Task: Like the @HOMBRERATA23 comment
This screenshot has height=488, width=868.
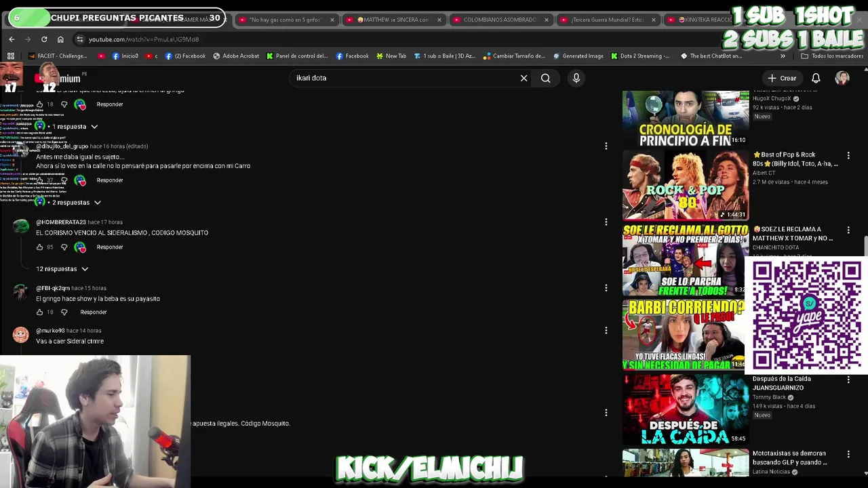Action: coord(39,247)
